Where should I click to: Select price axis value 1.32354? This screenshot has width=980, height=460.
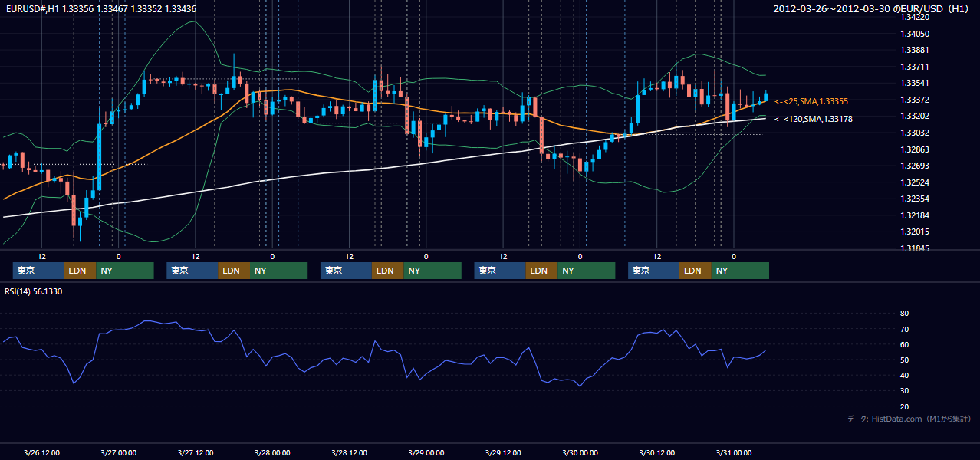coord(915,199)
